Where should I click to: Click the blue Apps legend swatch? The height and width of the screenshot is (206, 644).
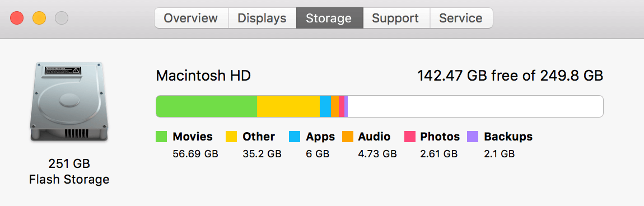[x=295, y=137]
